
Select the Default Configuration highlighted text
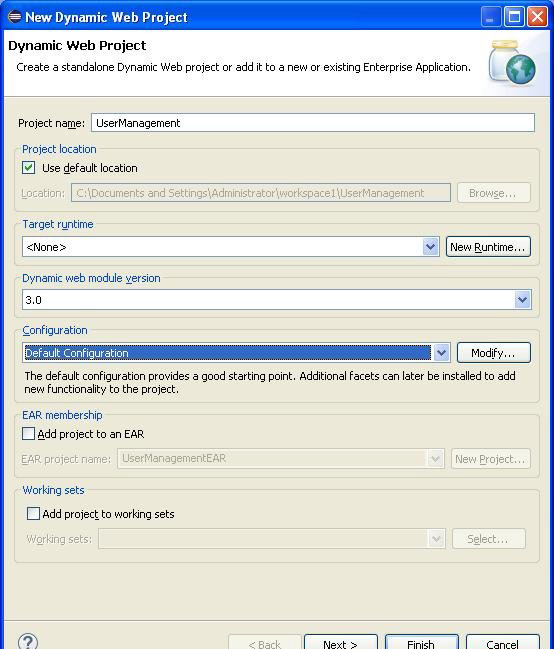tap(77, 353)
